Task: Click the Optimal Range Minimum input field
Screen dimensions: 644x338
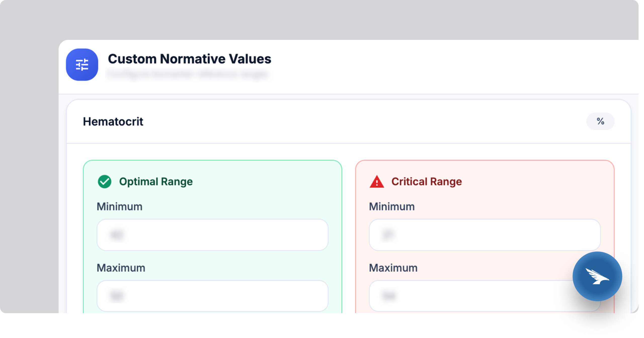Action: click(213, 235)
